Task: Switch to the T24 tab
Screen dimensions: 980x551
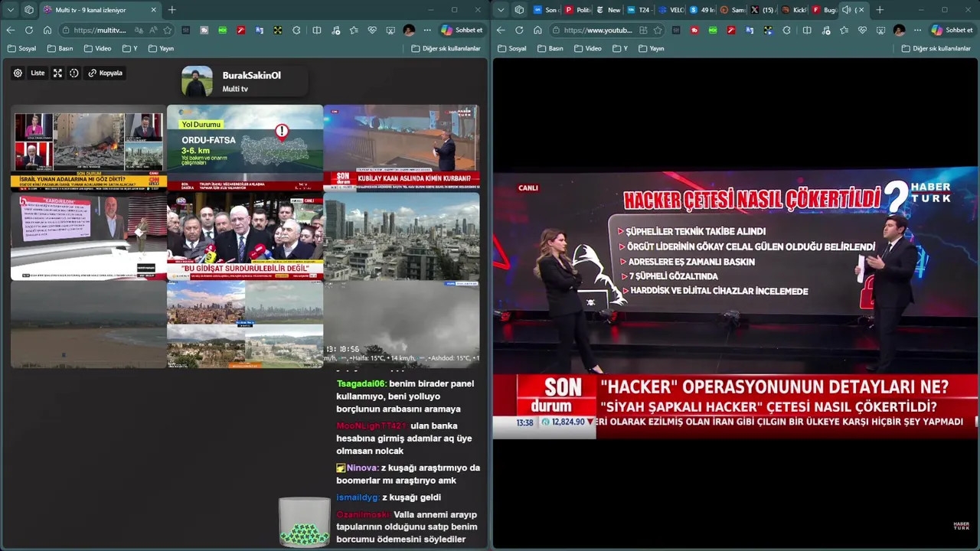Action: [x=639, y=10]
